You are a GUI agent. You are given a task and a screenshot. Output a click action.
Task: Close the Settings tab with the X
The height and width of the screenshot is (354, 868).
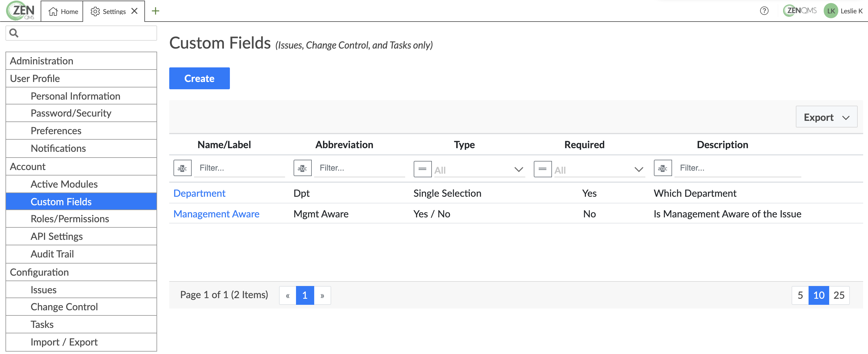(134, 11)
